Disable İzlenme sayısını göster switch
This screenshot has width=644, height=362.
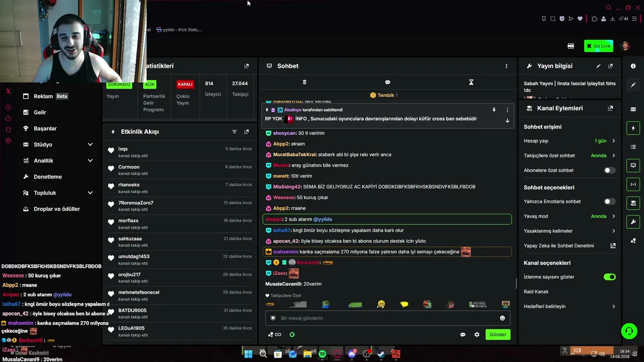point(609,277)
